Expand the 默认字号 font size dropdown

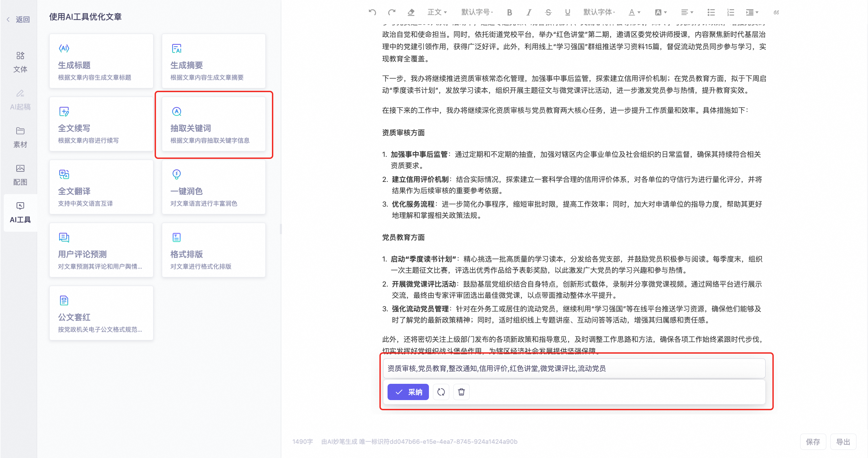click(x=477, y=13)
